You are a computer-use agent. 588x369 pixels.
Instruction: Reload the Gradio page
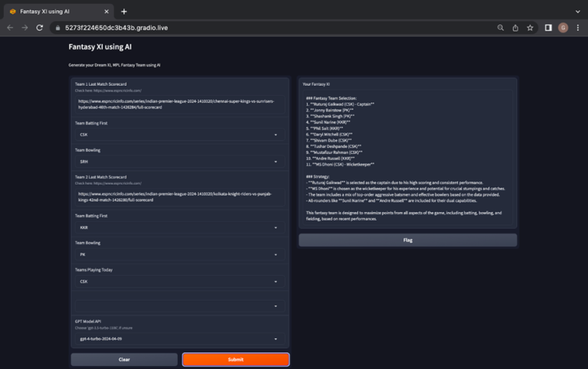point(39,28)
